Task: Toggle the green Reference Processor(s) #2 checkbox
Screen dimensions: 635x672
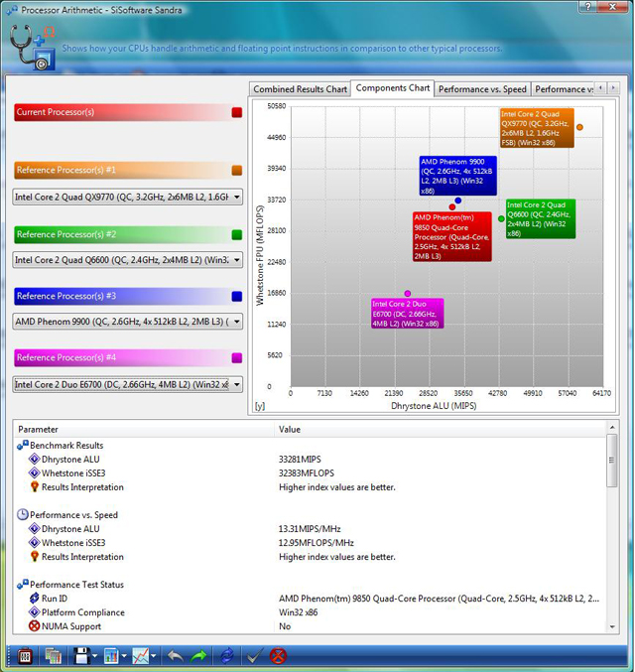Action: point(236,234)
